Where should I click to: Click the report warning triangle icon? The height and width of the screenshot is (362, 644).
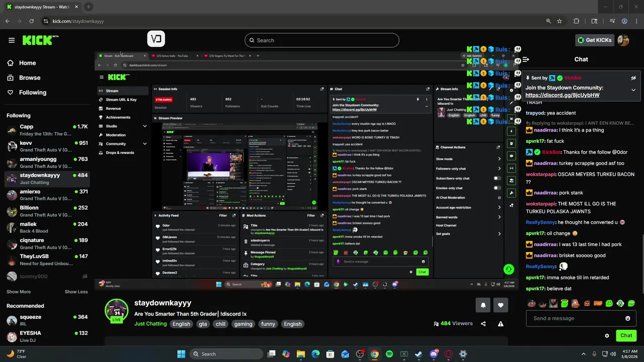(501, 324)
